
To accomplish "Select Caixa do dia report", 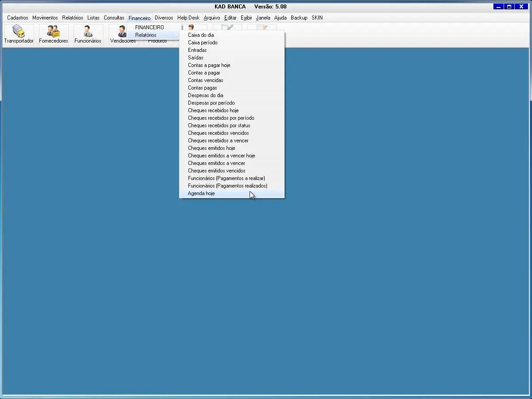I will [201, 35].
